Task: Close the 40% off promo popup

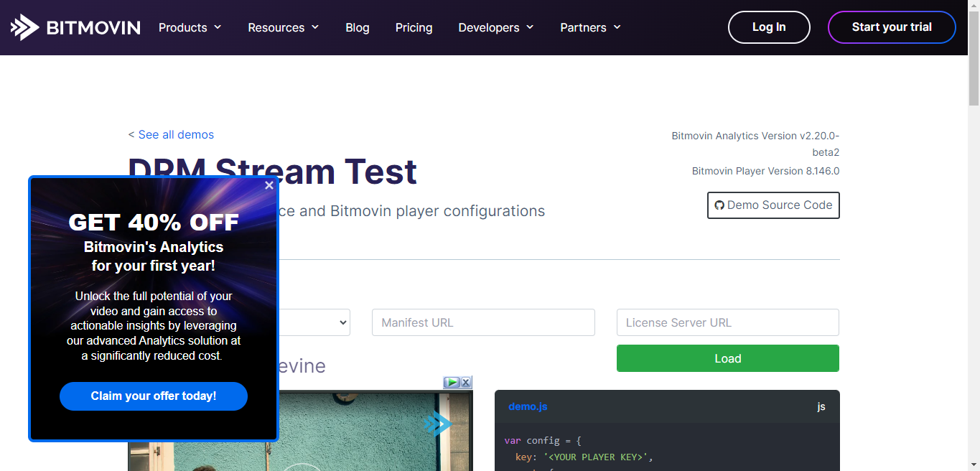Action: tap(269, 185)
